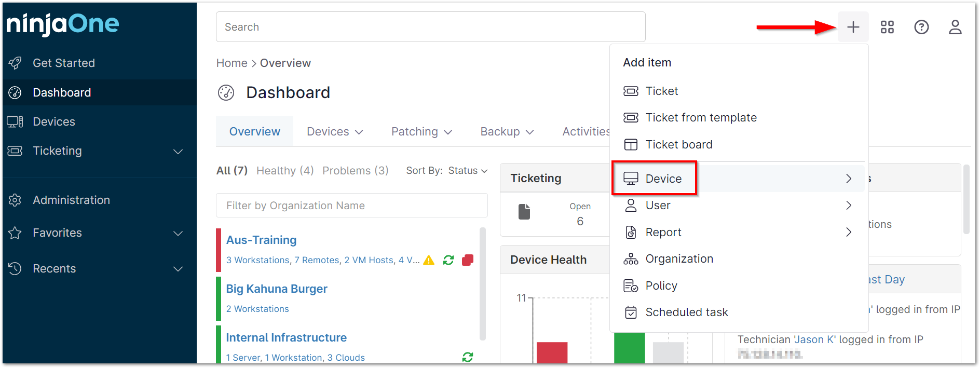Click the red stop icon on Aus-Training
The width and height of the screenshot is (980, 368).
(468, 260)
